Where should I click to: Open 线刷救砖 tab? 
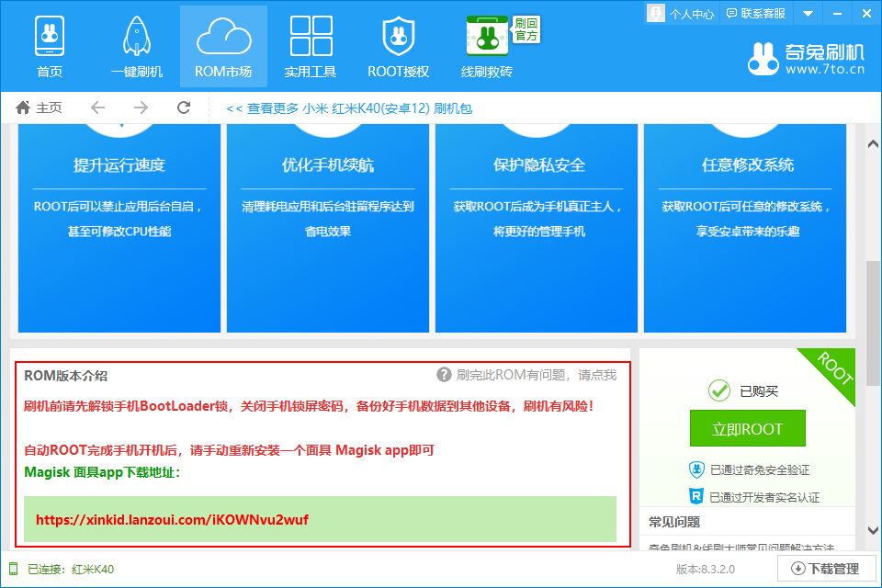click(x=487, y=47)
